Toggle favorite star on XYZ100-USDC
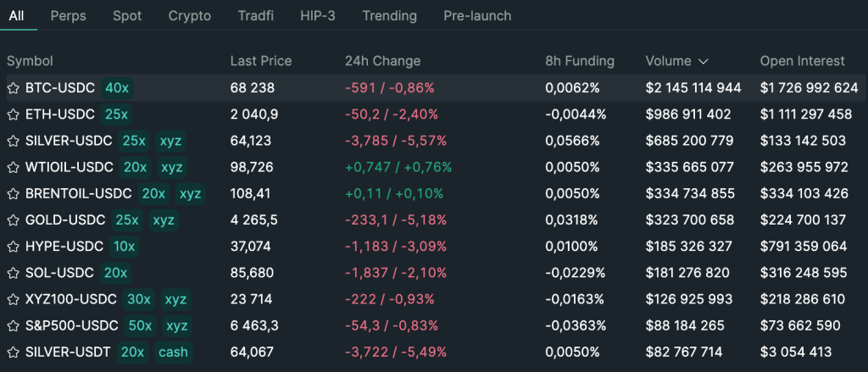The height and width of the screenshot is (372, 868). pyautogui.click(x=13, y=299)
